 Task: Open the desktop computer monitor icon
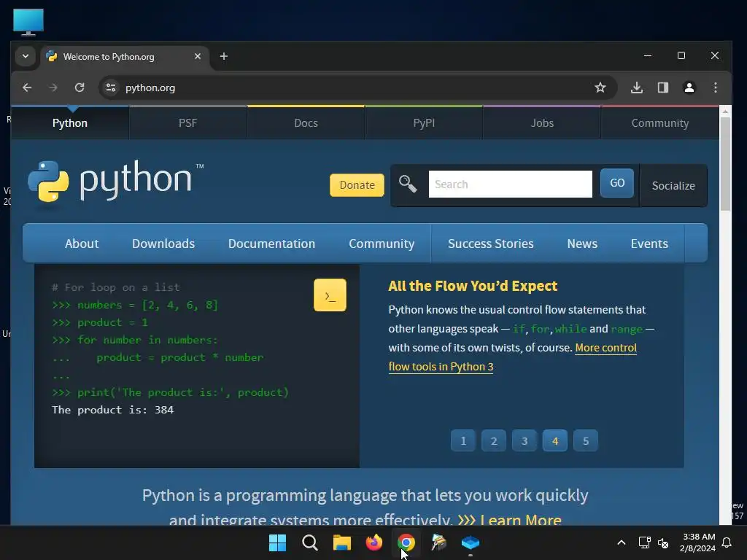click(28, 22)
